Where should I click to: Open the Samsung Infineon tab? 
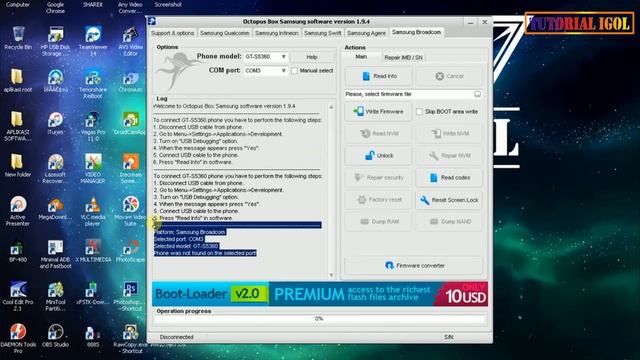pos(277,33)
